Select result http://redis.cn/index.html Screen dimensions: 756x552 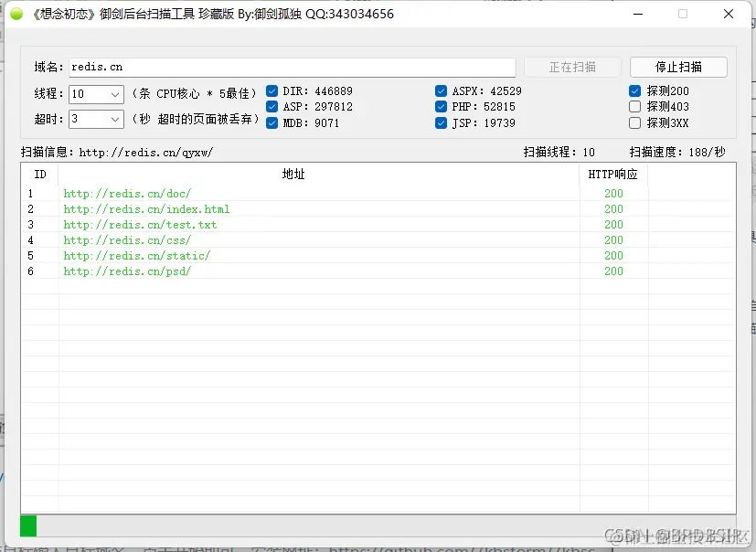(x=146, y=209)
